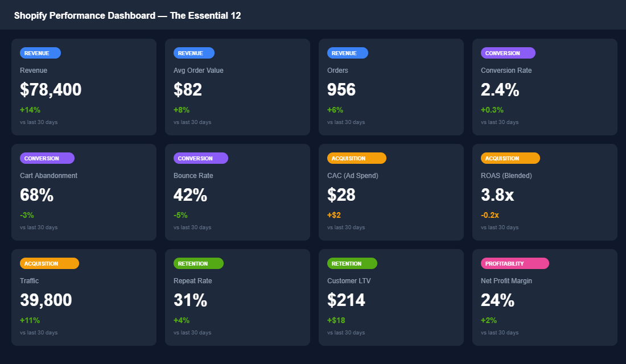Click the CONVERSION badge on Conversion Rate card

point(508,53)
